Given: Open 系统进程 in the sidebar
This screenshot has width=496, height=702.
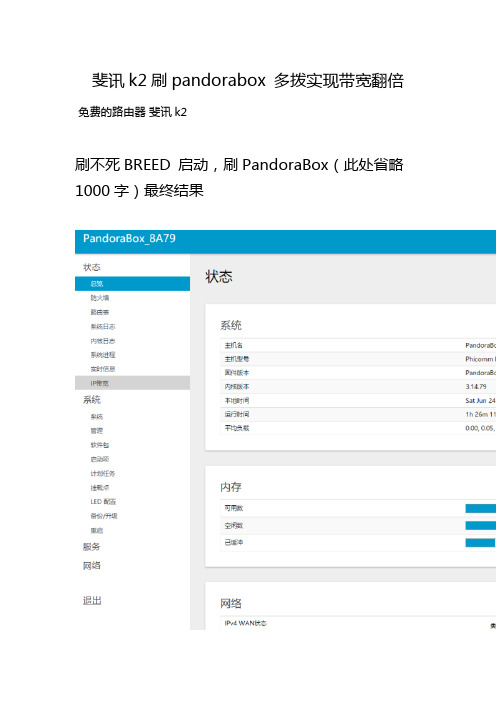Looking at the screenshot, I should (x=103, y=355).
